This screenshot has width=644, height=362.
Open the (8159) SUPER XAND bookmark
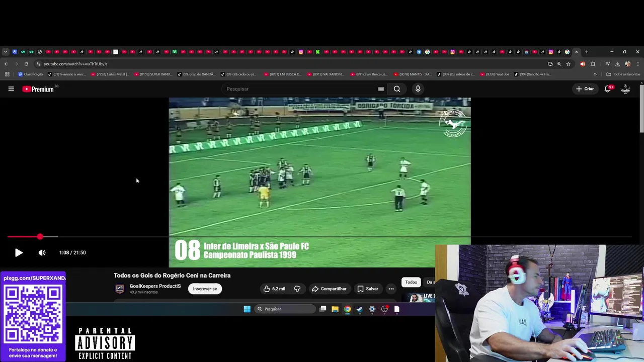[153, 74]
